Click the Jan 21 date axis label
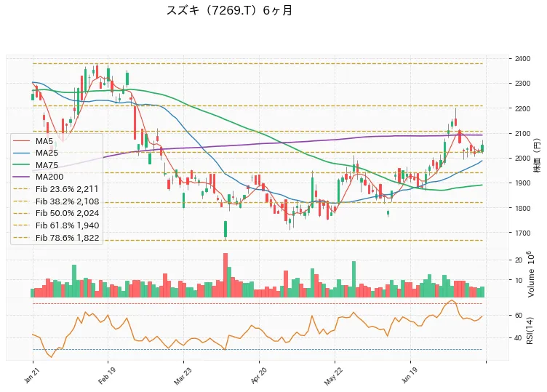This screenshot has height=392, width=547. (31, 376)
